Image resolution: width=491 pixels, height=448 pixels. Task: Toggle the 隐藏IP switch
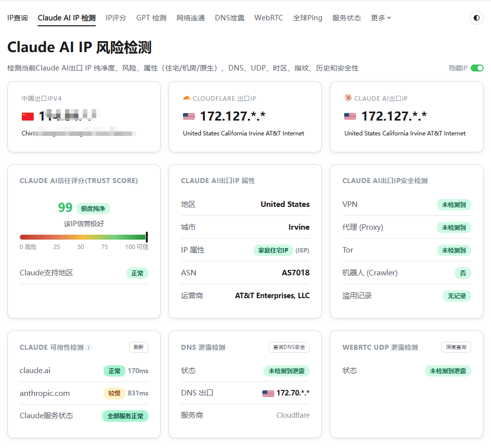tap(477, 68)
